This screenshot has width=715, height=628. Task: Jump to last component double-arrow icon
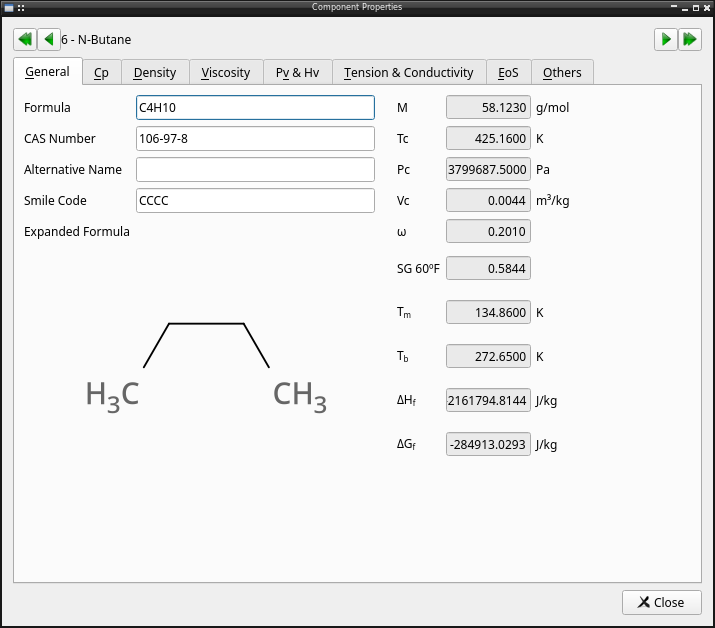coord(689,40)
